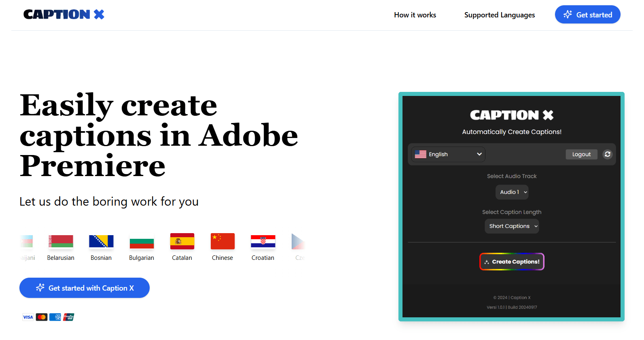
Task: Open Supported Languages in the navigation
Action: [500, 15]
